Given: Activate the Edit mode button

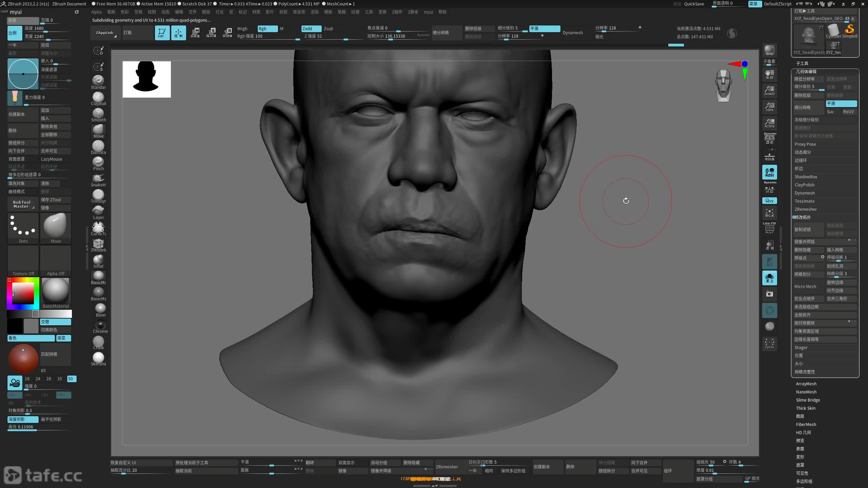Looking at the screenshot, I should click(162, 33).
